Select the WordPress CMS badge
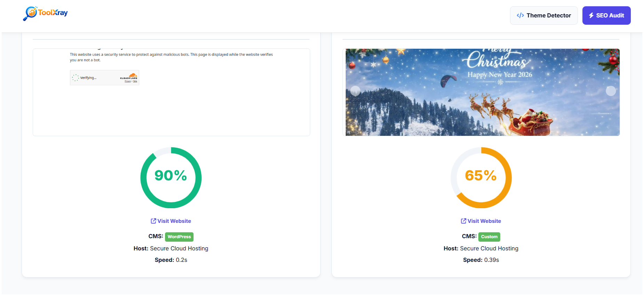The height and width of the screenshot is (296, 644). (179, 237)
